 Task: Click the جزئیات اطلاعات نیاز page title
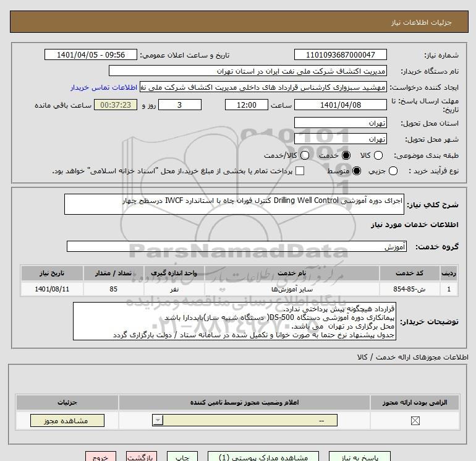point(422,22)
